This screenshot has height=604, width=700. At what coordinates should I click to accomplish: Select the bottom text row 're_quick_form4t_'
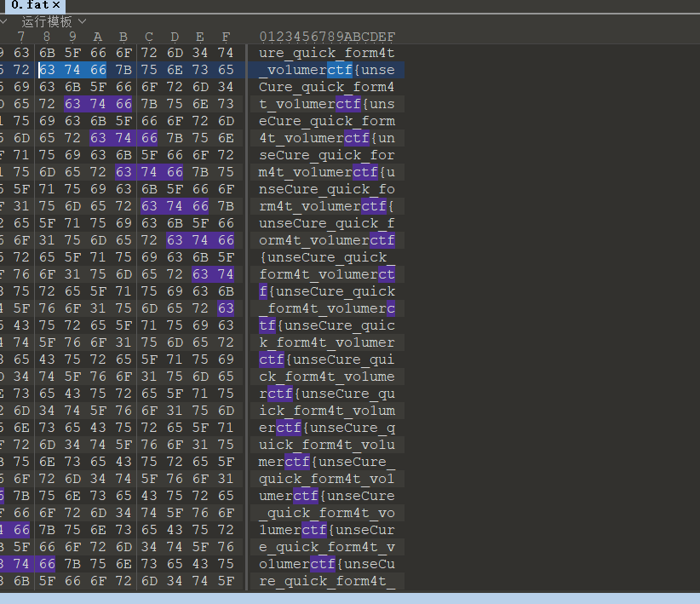[327, 581]
